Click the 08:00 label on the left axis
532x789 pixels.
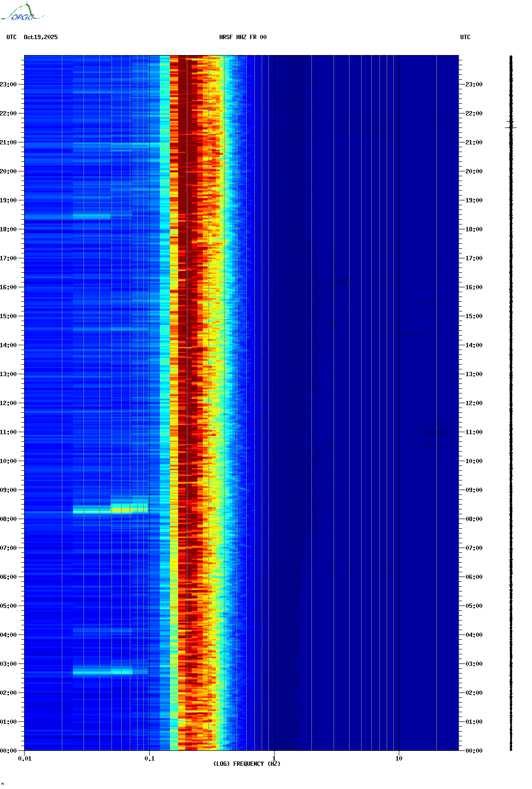pos(8,519)
